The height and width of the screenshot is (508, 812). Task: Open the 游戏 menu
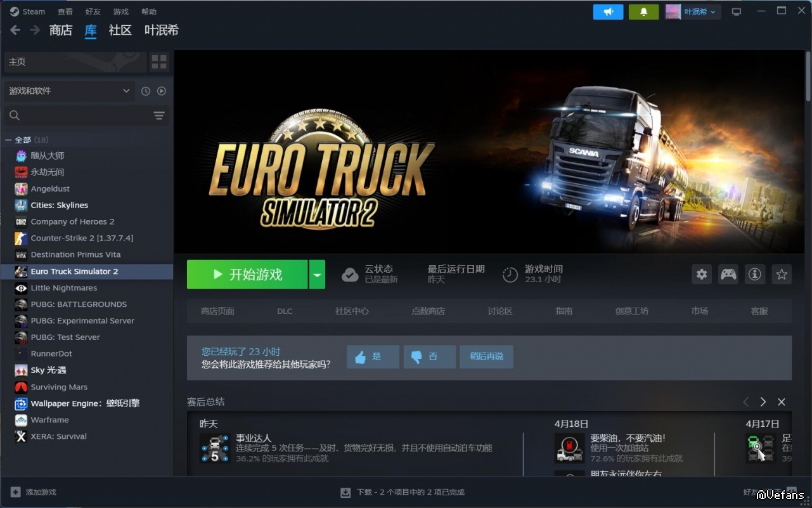pos(120,11)
